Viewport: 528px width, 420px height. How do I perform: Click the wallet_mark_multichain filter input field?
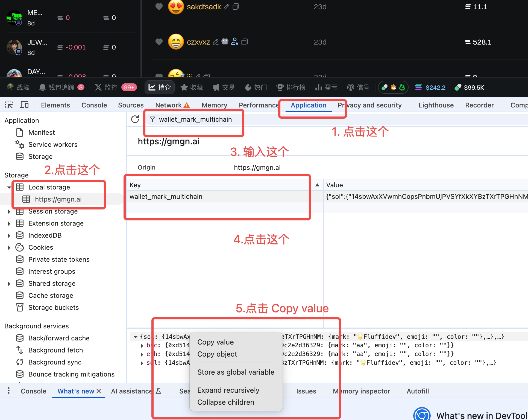195,119
